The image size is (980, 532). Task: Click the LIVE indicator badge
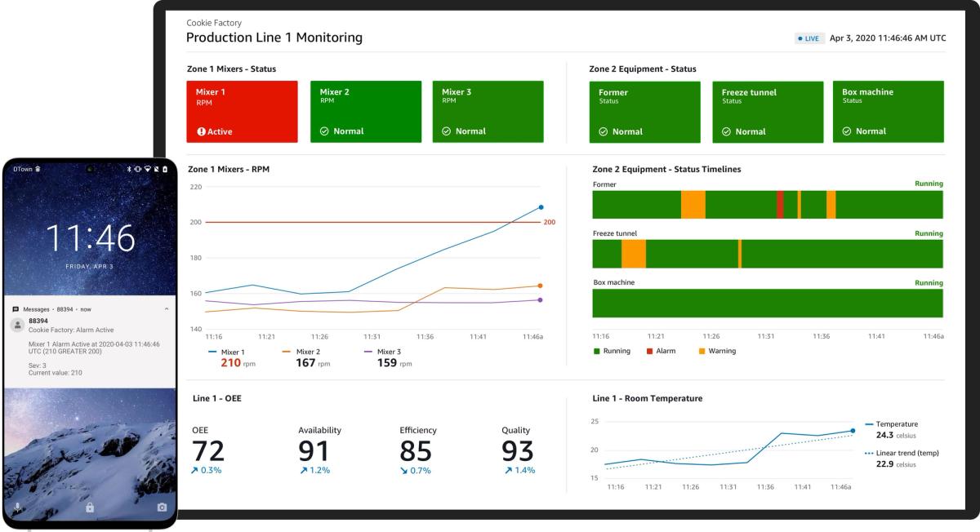(x=808, y=38)
